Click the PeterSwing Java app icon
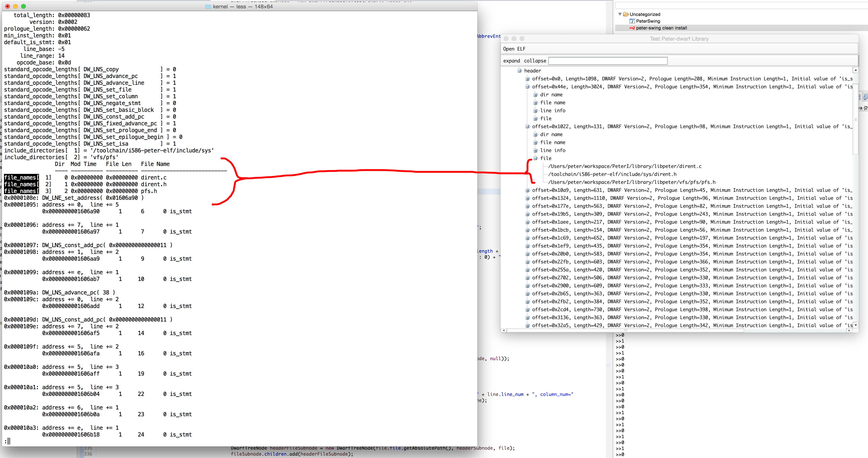 click(x=632, y=21)
